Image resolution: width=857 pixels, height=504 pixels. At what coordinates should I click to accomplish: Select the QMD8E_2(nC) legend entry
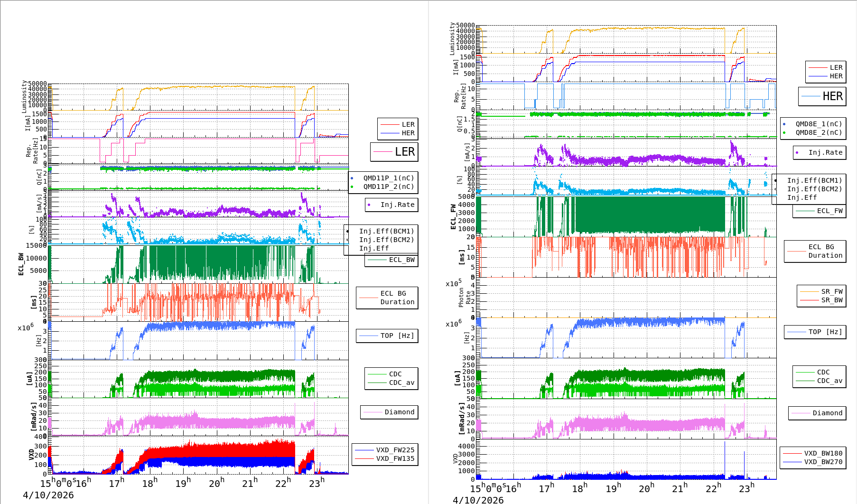(x=818, y=132)
